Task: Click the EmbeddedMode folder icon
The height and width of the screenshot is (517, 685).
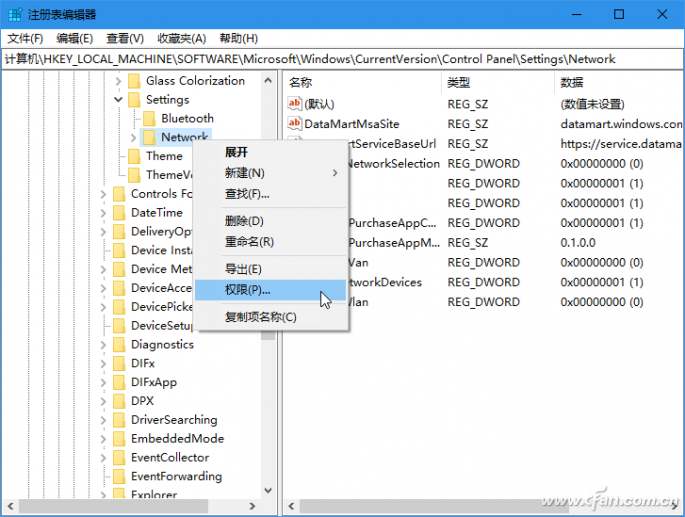Action: [x=119, y=439]
